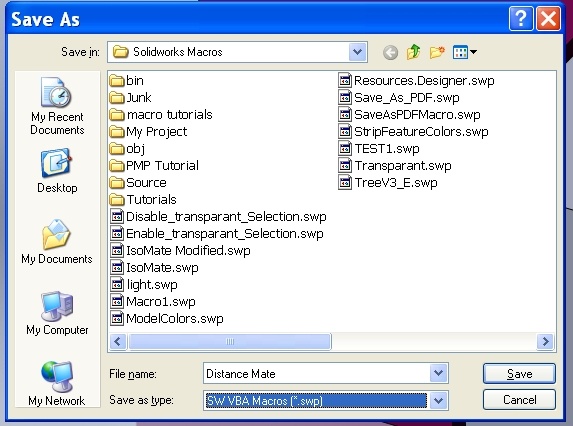The height and width of the screenshot is (426, 573).
Task: Expand the File name dropdown arrow
Action: pos(438,373)
